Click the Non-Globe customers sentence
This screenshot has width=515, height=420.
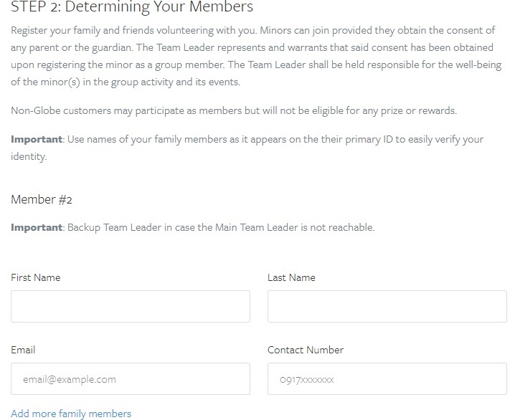pyautogui.click(x=234, y=110)
